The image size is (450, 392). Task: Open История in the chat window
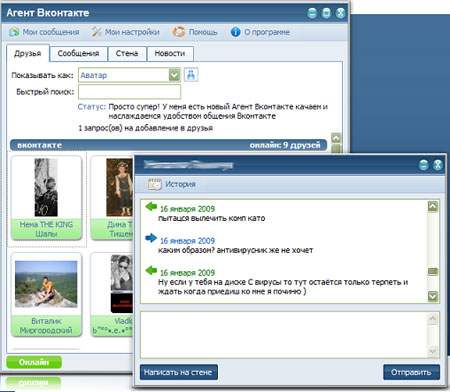tap(172, 184)
